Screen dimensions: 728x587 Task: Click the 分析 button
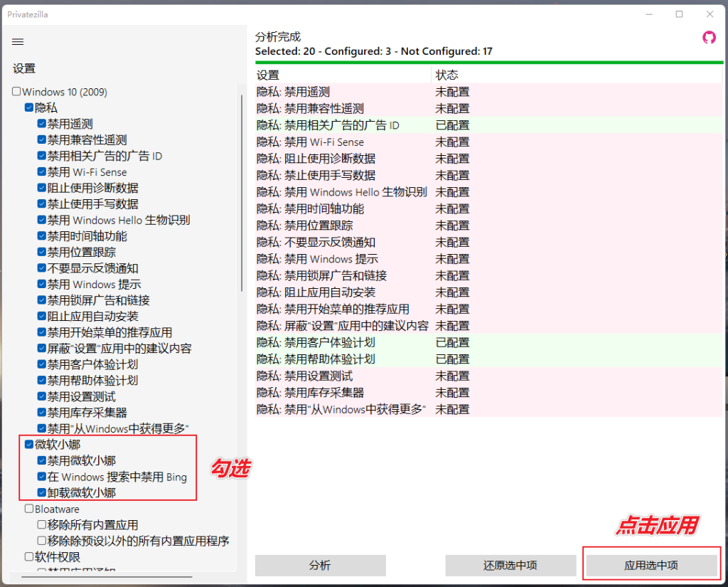tap(320, 565)
